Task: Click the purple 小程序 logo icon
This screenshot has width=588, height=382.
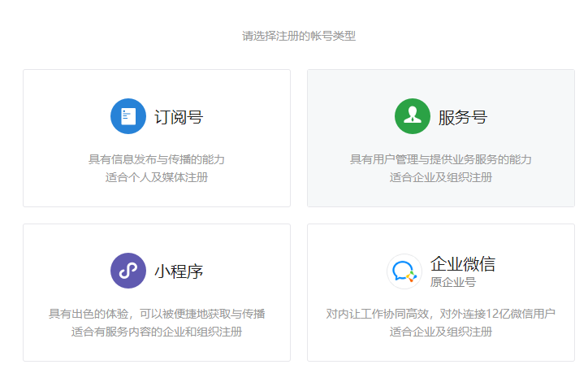Action: point(128,271)
